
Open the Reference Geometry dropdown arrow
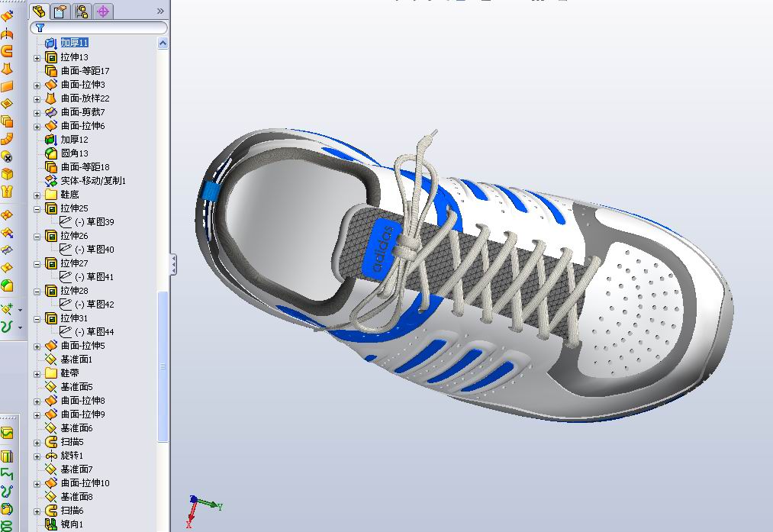tap(20, 310)
